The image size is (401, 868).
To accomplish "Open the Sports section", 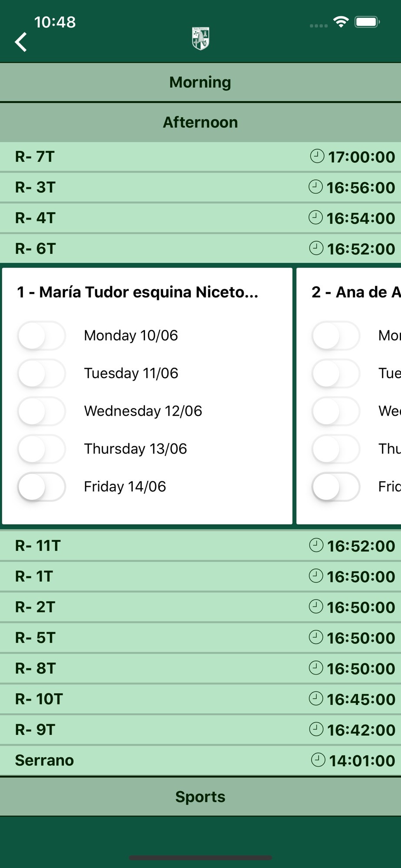I will (200, 797).
